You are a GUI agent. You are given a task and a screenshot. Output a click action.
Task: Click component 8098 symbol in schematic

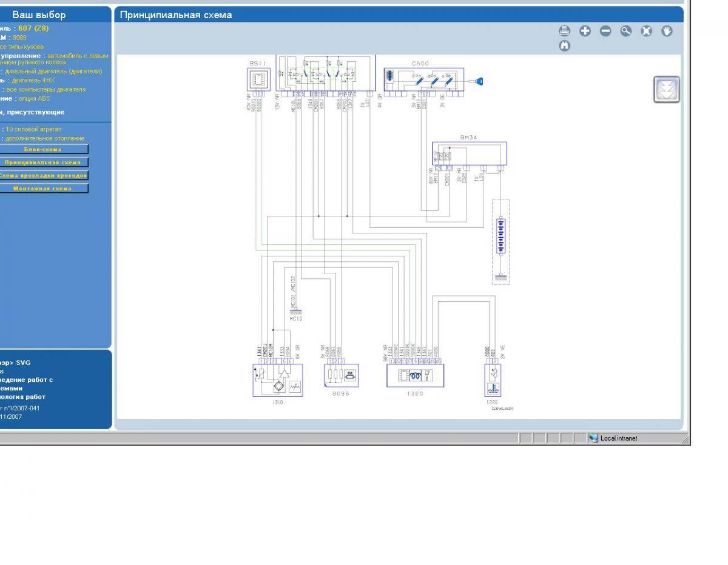(341, 376)
